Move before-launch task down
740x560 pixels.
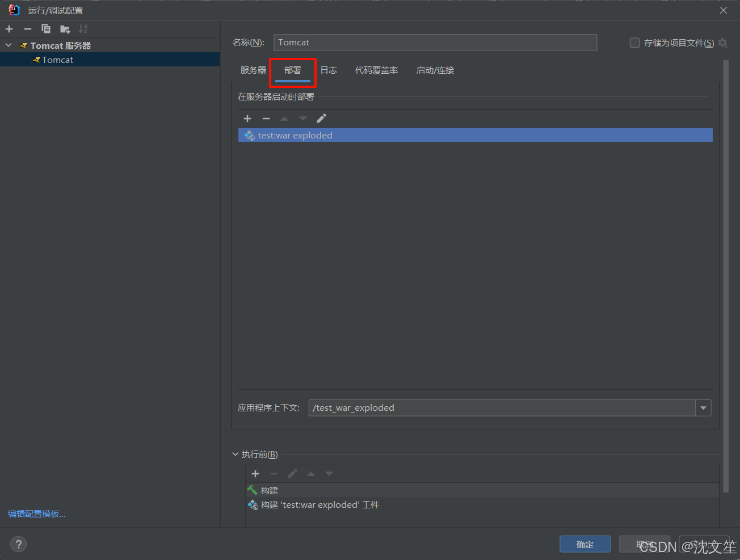[329, 474]
